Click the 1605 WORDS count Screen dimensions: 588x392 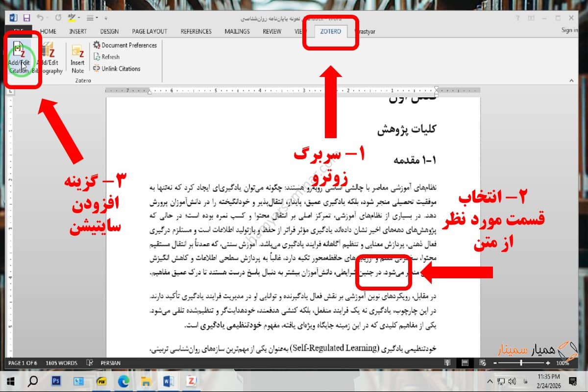61,363
